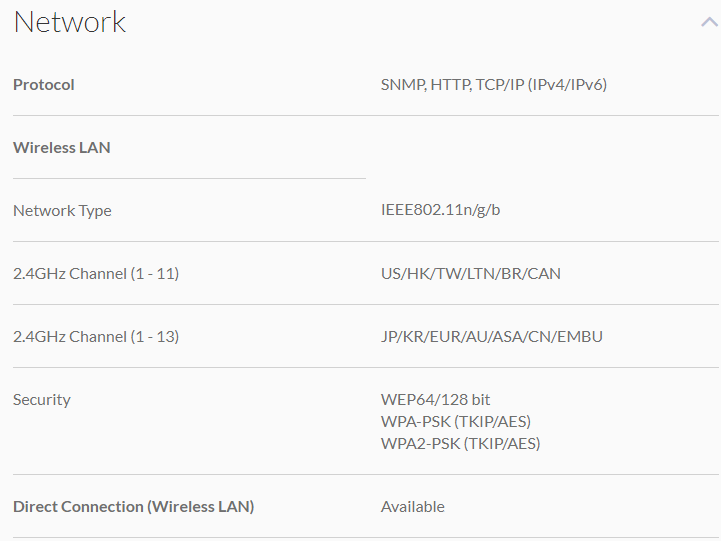This screenshot has height=541, width=721.
Task: Click the JP/KR/EUR region code list
Action: tap(430, 337)
